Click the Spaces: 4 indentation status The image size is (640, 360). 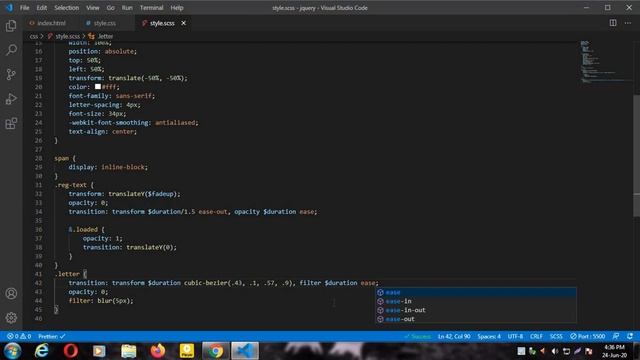(489, 336)
